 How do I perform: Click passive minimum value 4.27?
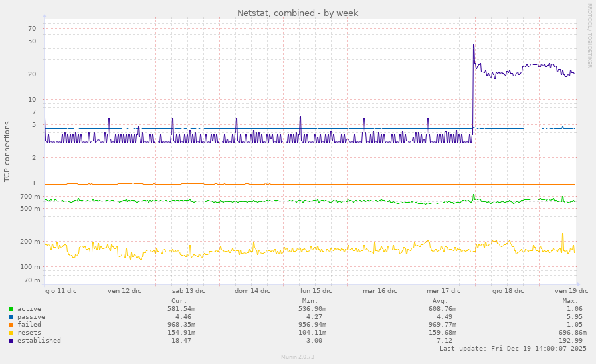[314, 317]
